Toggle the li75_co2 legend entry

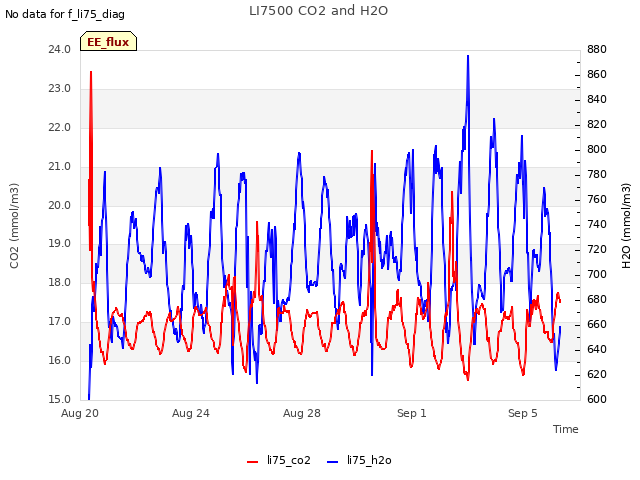click(279, 460)
